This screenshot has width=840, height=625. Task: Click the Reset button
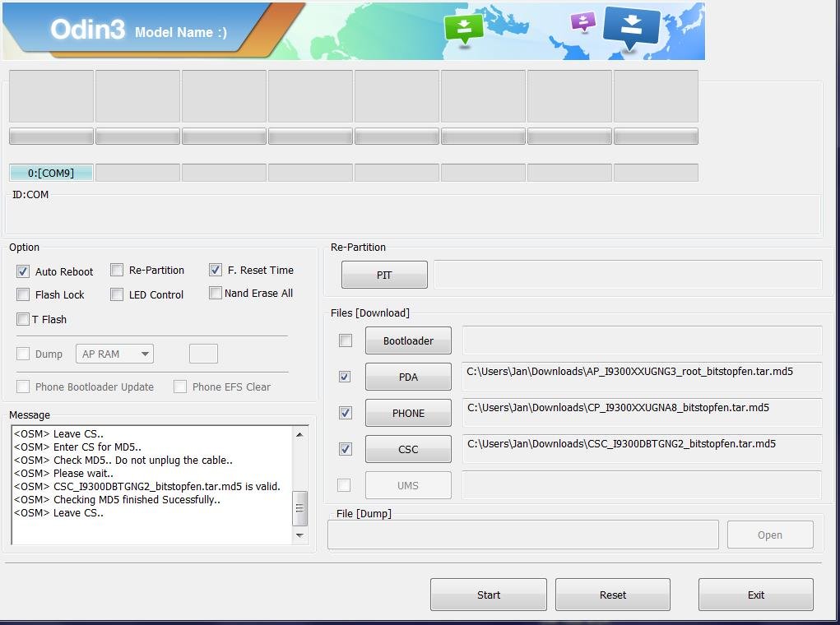click(613, 595)
